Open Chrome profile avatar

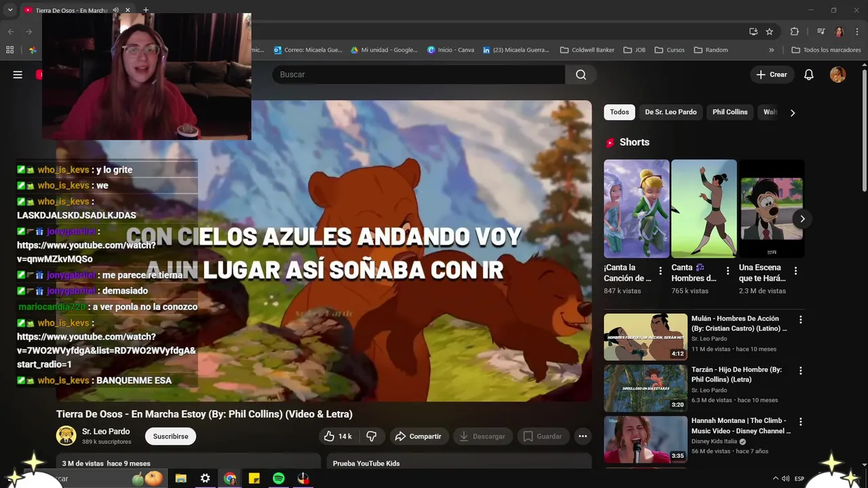(x=839, y=31)
